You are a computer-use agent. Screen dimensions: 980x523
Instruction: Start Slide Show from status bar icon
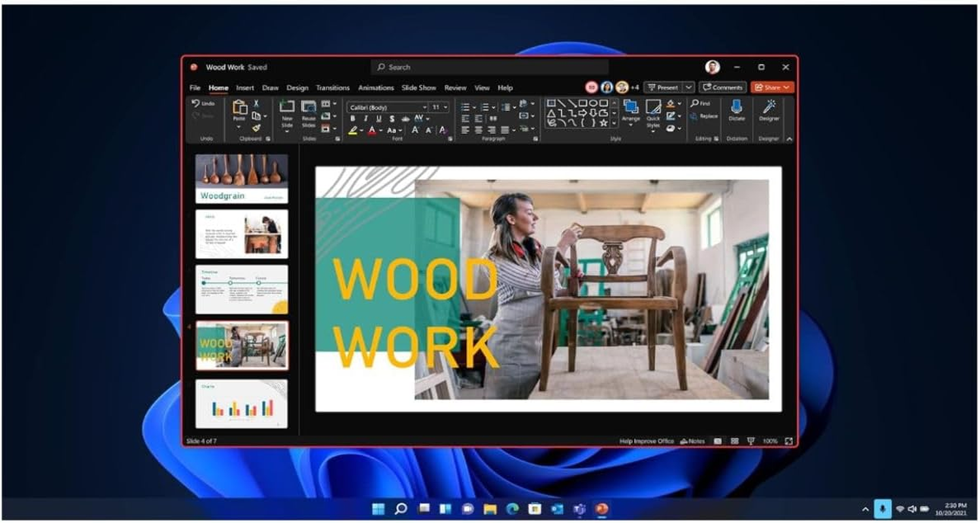tap(751, 441)
